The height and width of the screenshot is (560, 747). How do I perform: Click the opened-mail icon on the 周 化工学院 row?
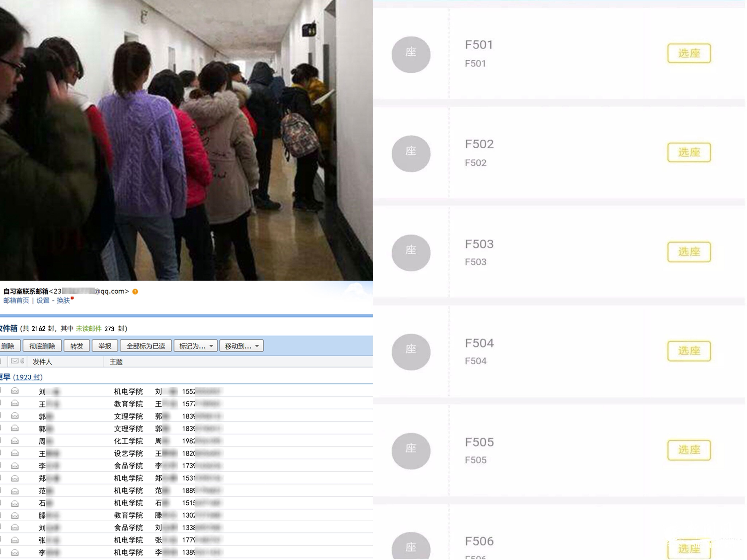[15, 441]
